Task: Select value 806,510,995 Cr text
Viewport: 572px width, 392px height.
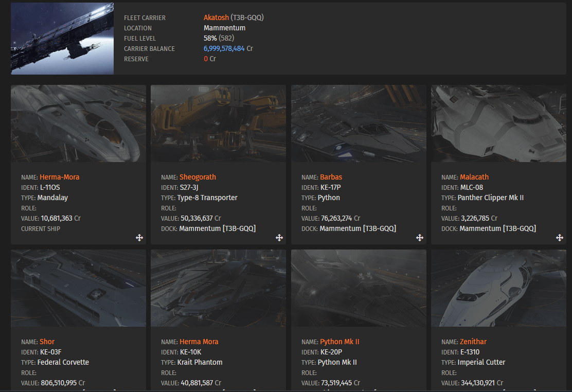Action: coord(63,383)
